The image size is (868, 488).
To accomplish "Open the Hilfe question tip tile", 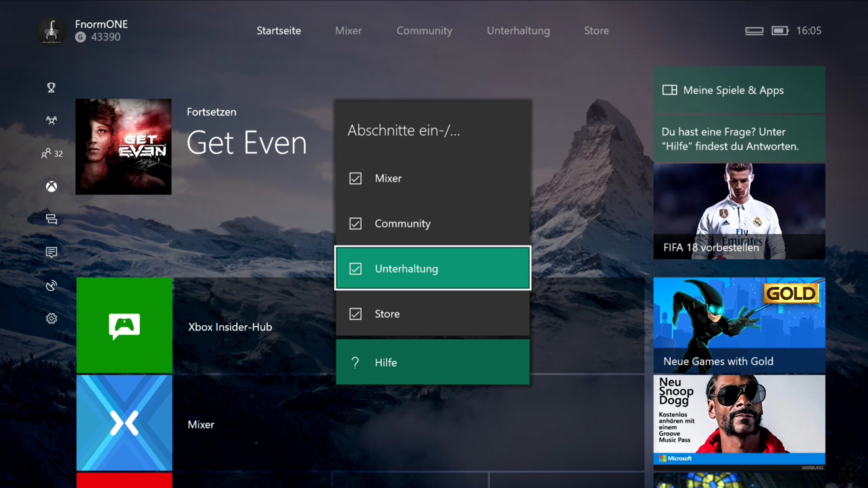I will pos(739,139).
